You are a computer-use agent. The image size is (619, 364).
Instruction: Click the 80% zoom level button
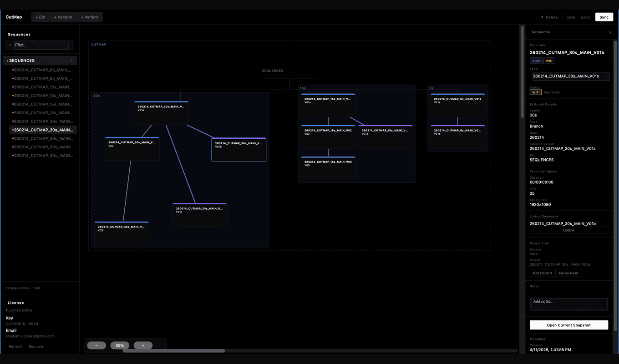click(x=120, y=345)
